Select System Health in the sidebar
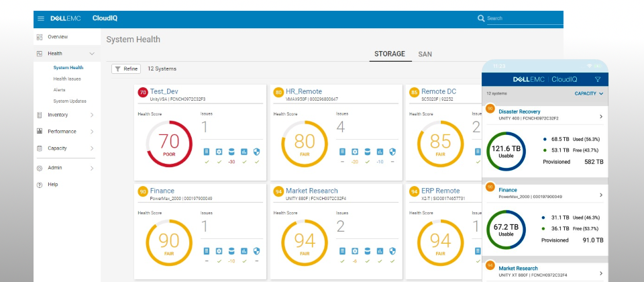The image size is (644, 282). pyautogui.click(x=68, y=68)
